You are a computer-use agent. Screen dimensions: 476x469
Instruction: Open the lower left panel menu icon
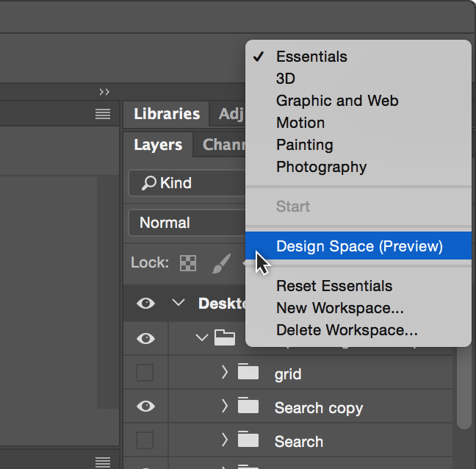point(103,462)
